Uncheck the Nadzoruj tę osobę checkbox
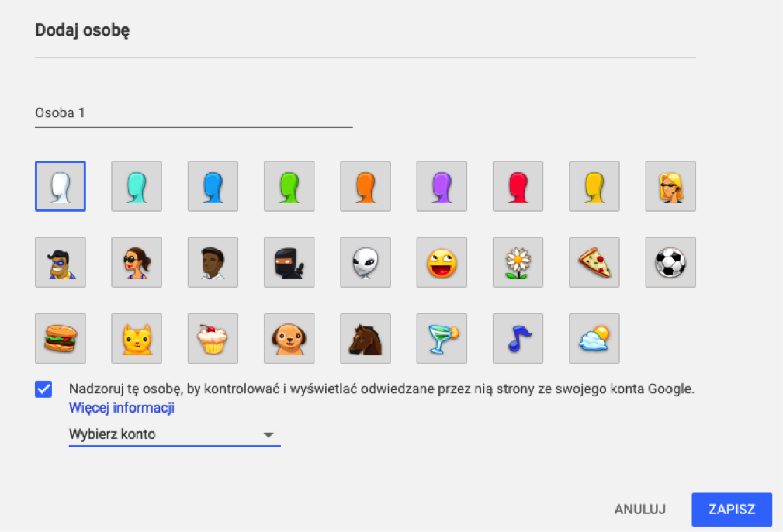 click(43, 389)
